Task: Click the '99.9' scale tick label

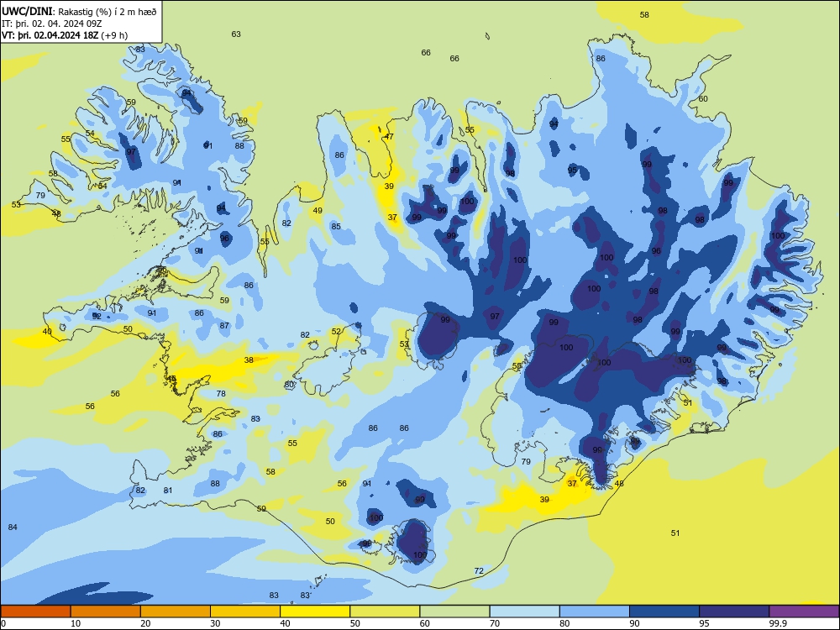Action: pyautogui.click(x=778, y=623)
